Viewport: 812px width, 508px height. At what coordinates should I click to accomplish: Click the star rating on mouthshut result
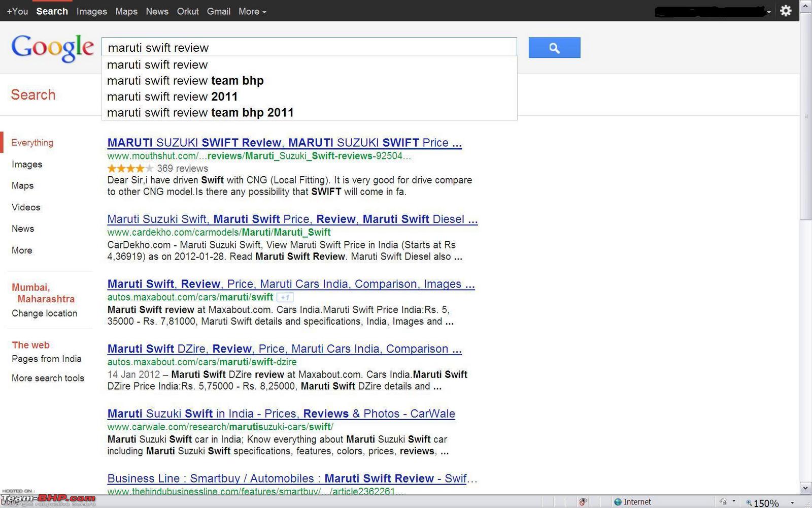(x=130, y=168)
